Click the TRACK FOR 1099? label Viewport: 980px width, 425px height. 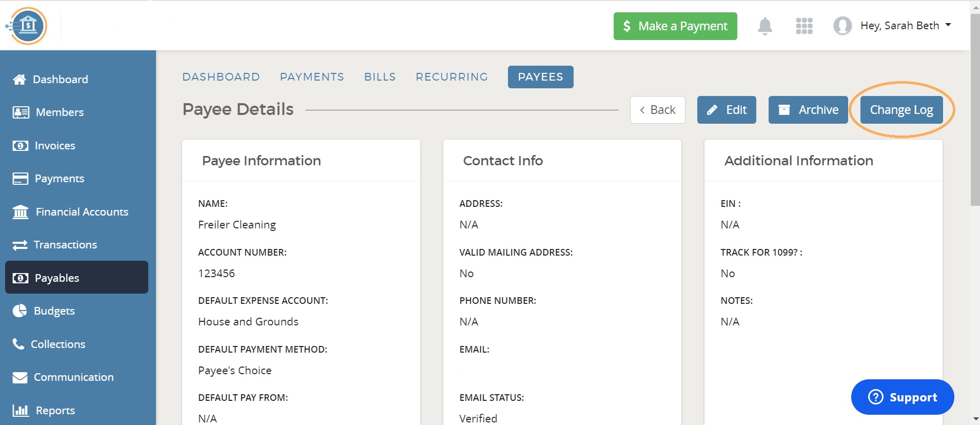(761, 253)
